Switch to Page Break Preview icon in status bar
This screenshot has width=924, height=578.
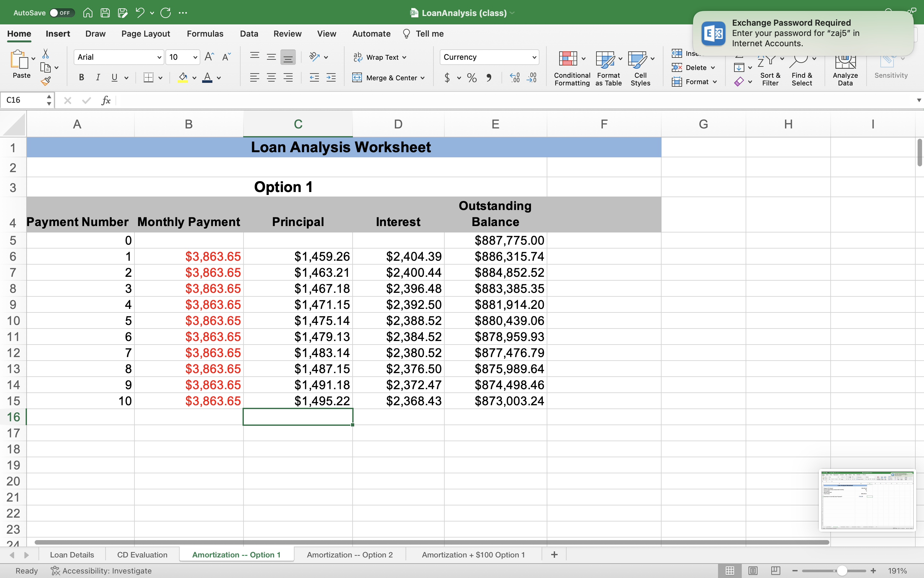[775, 571]
